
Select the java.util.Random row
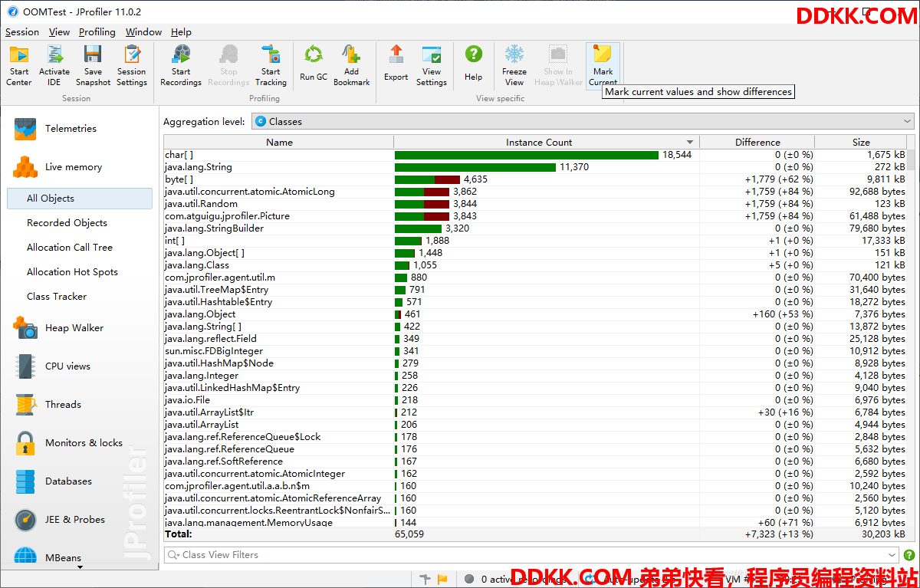(x=535, y=204)
